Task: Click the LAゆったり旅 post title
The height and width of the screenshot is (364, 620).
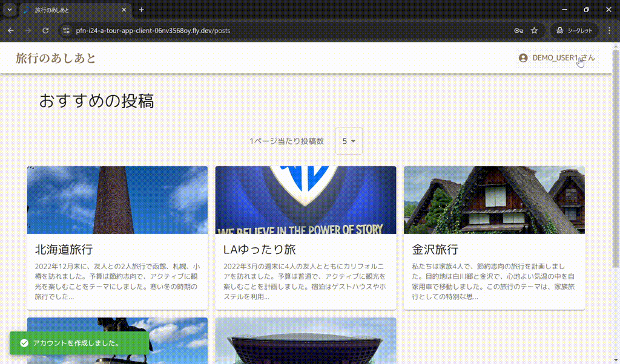Action: point(260,250)
